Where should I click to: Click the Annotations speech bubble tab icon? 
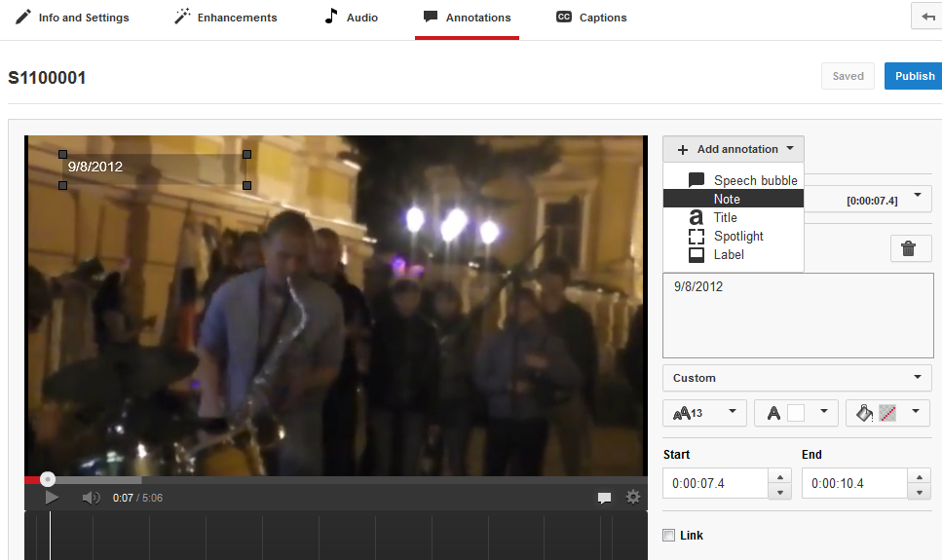click(x=431, y=17)
